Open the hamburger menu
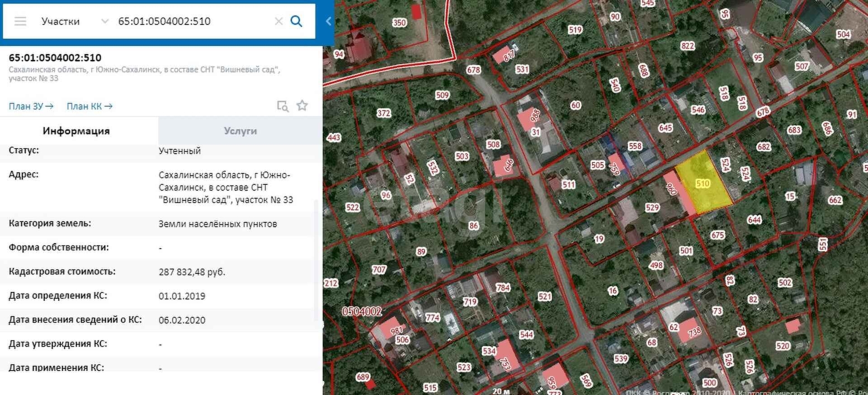The height and width of the screenshot is (395, 868). pos(20,21)
